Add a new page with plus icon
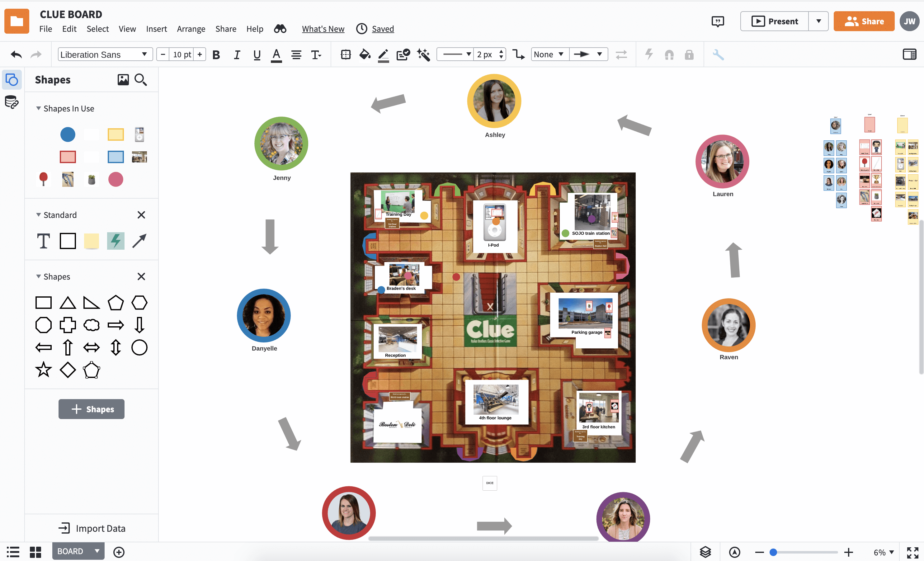 coord(119,552)
